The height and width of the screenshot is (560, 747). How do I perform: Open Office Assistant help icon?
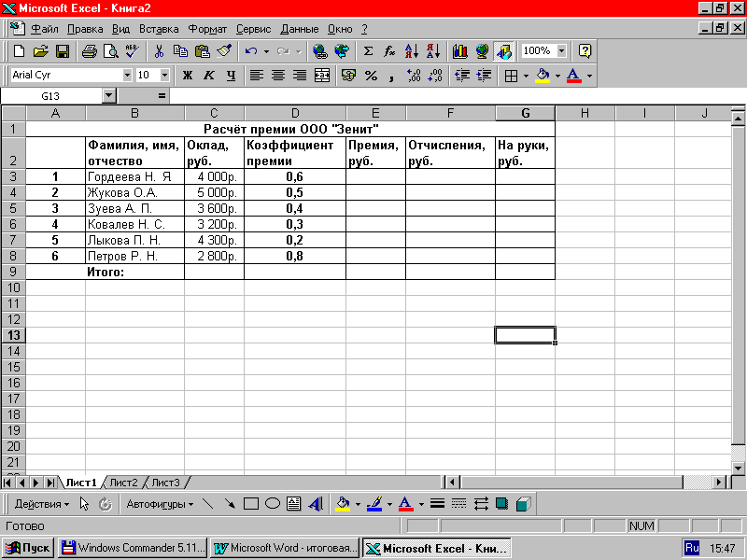click(585, 51)
